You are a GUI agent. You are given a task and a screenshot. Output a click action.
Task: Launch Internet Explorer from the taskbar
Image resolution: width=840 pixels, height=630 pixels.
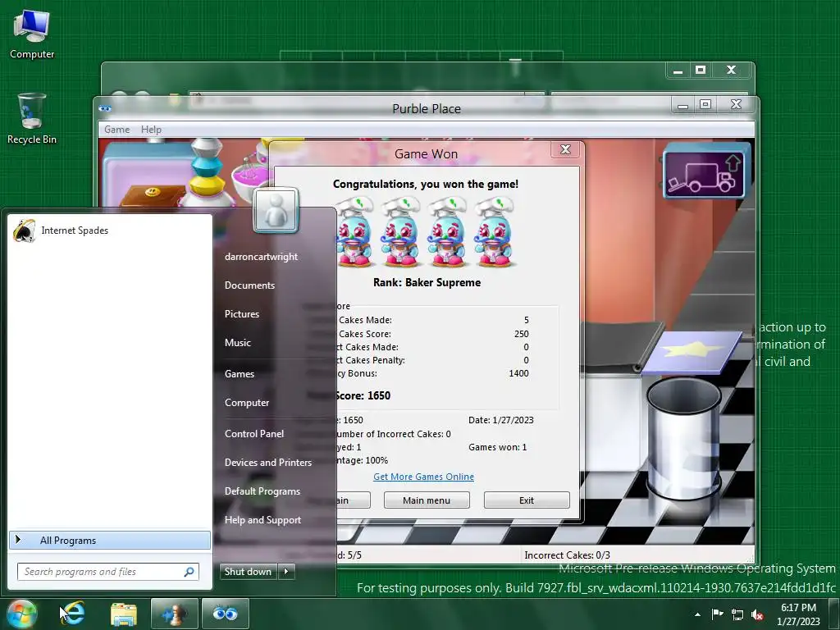tap(74, 614)
